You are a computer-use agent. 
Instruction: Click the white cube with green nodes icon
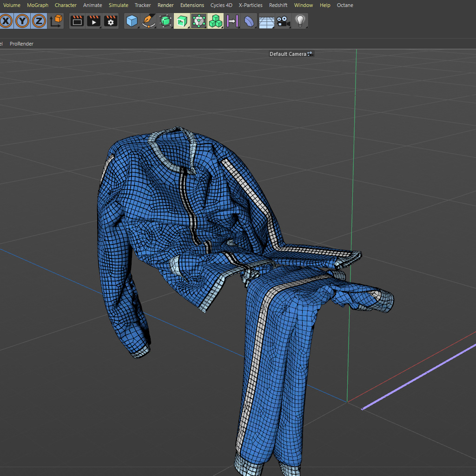click(x=199, y=21)
